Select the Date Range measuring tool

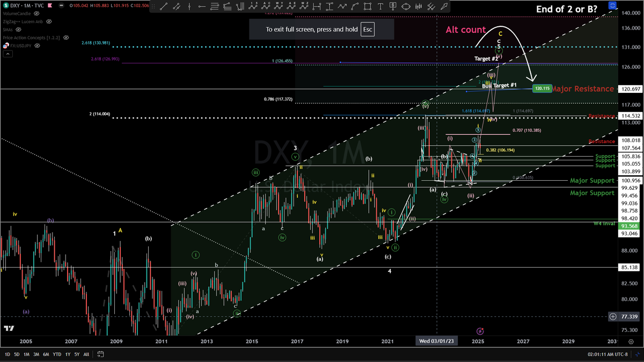pos(317,6)
